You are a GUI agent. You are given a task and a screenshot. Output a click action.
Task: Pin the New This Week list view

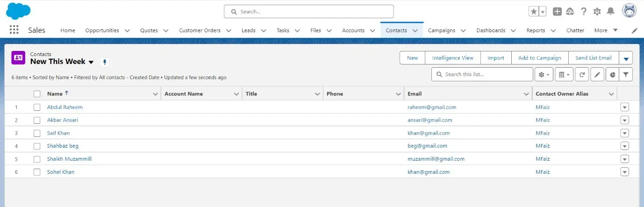point(105,62)
